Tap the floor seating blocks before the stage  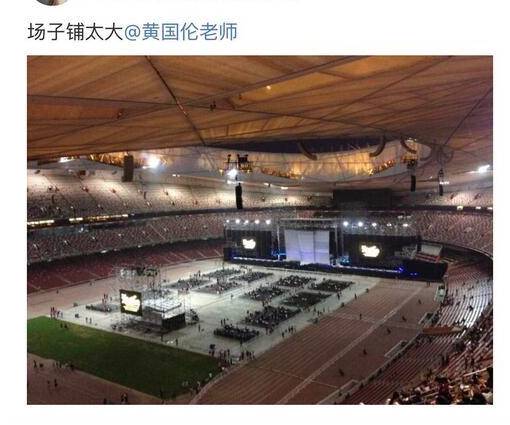click(267, 293)
